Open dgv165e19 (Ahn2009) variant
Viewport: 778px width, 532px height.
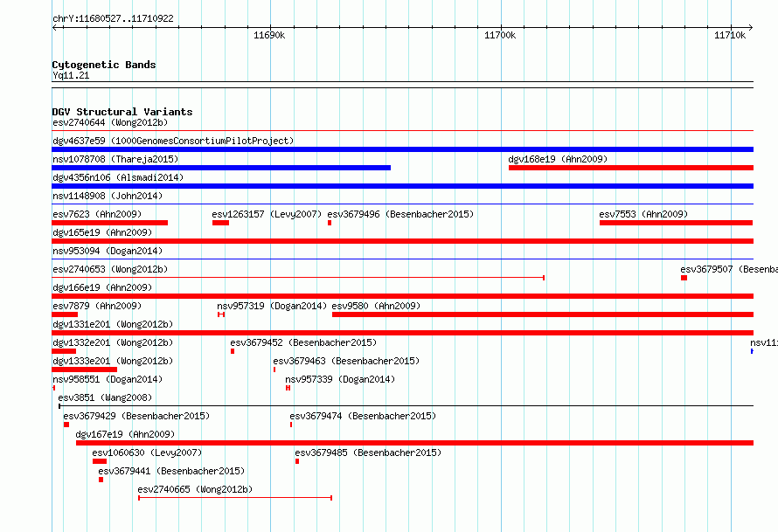pyautogui.click(x=102, y=232)
